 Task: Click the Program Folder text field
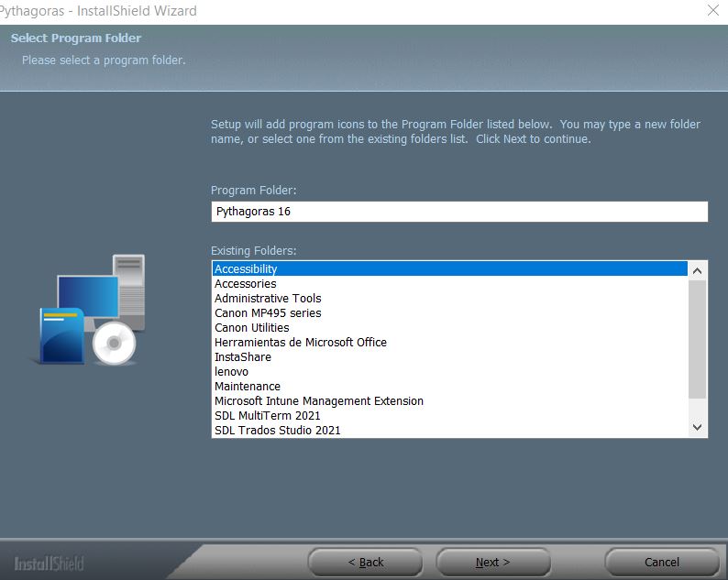[459, 212]
